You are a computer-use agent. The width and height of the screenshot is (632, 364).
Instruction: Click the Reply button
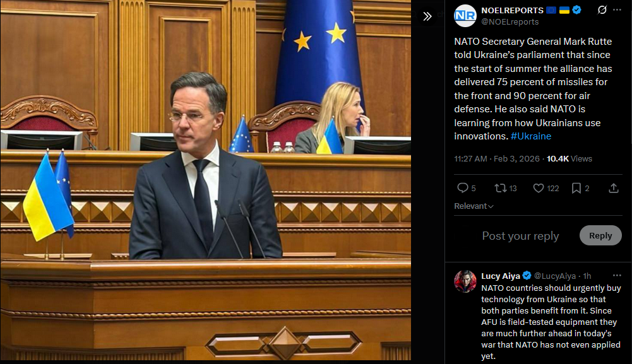point(600,235)
